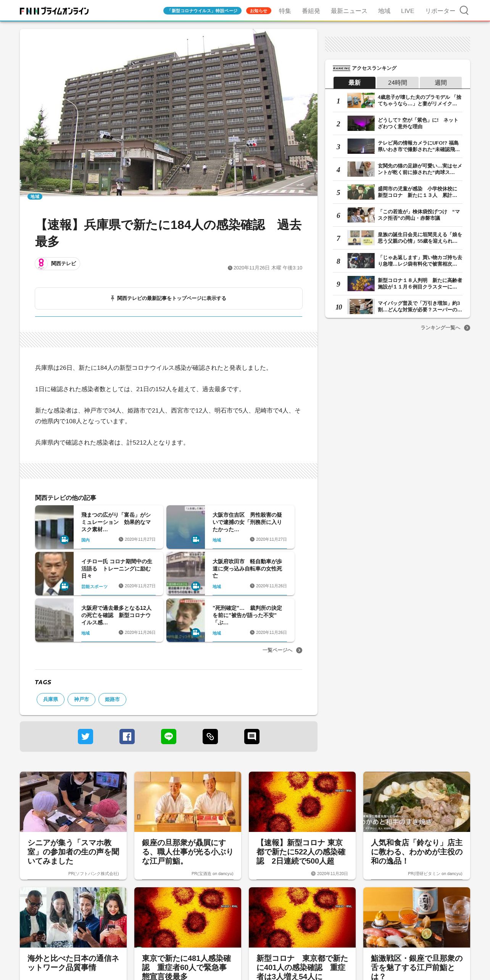Click video camera icon on 大阪市住吉区 thumbnail
The height and width of the screenshot is (980, 490).
point(196,539)
